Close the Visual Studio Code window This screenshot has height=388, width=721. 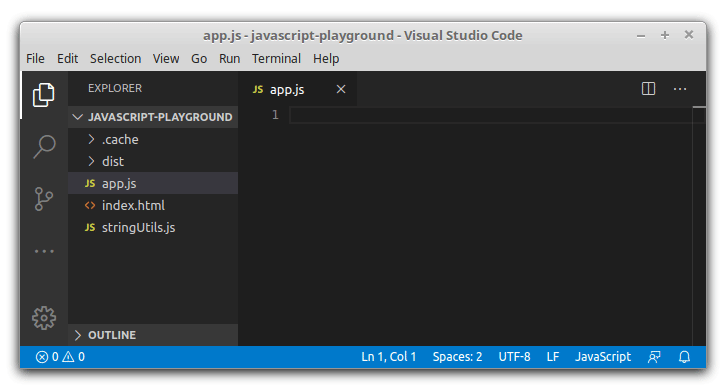(688, 35)
